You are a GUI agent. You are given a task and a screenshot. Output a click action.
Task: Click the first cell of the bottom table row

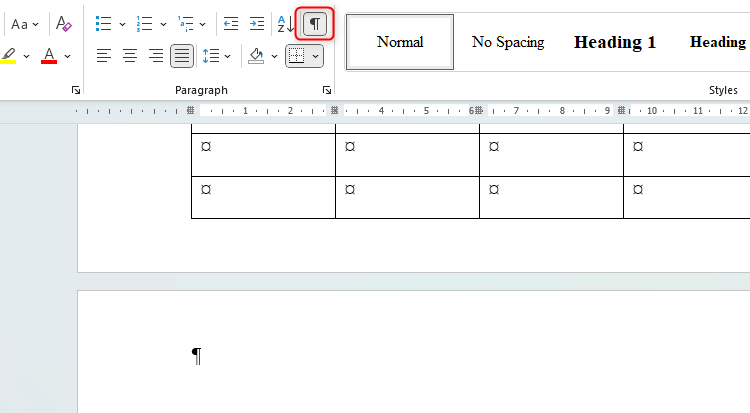[263, 197]
